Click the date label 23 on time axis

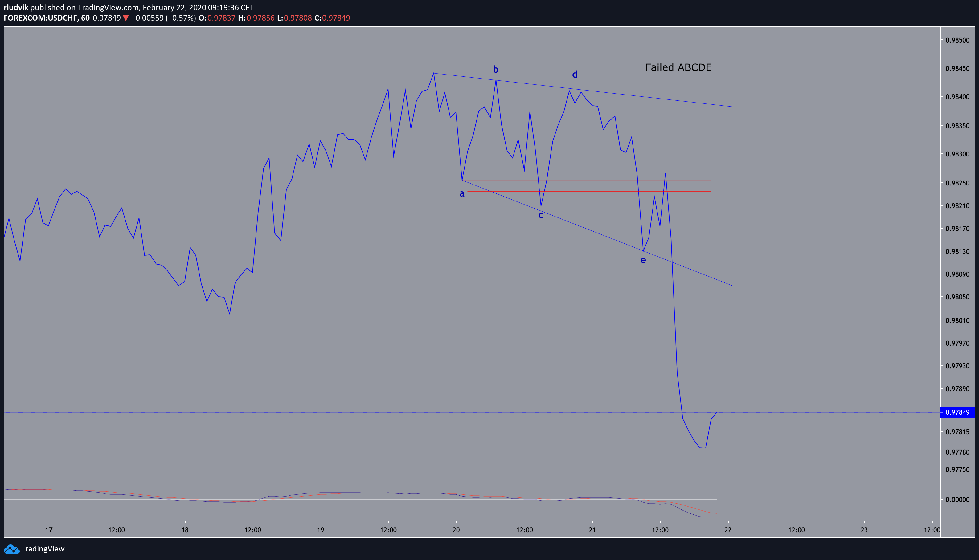(x=864, y=530)
